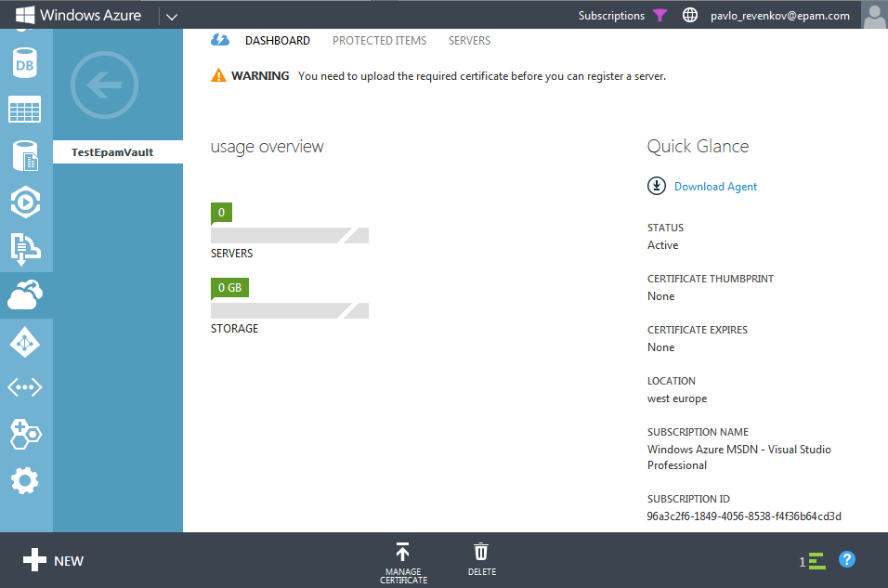Image resolution: width=888 pixels, height=588 pixels.
Task: Click the highlighted Recovery Services cloud icon
Action: click(25, 294)
